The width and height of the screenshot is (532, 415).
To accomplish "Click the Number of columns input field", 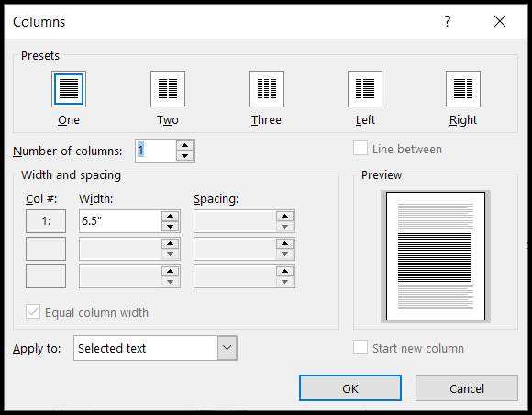I will 156,151.
